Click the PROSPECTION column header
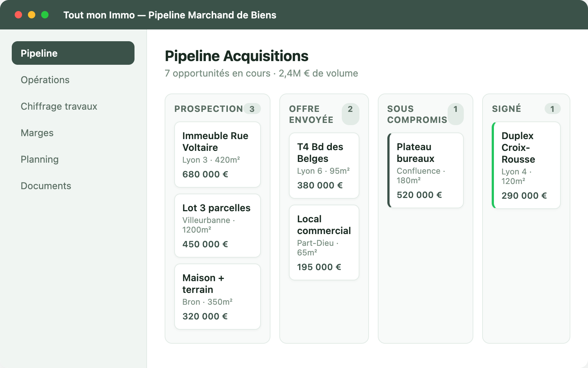 coord(208,109)
